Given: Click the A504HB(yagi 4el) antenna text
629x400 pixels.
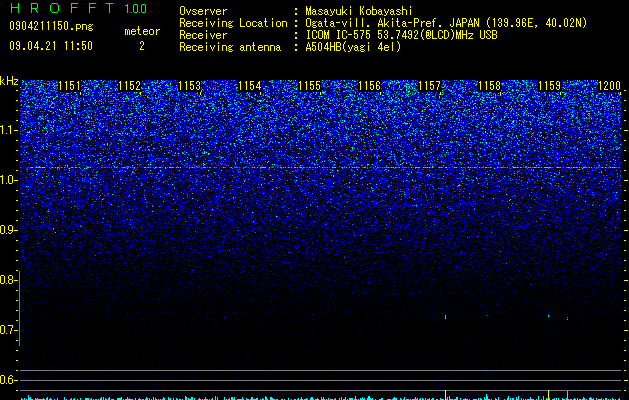Looking at the screenshot, I should point(353,47).
